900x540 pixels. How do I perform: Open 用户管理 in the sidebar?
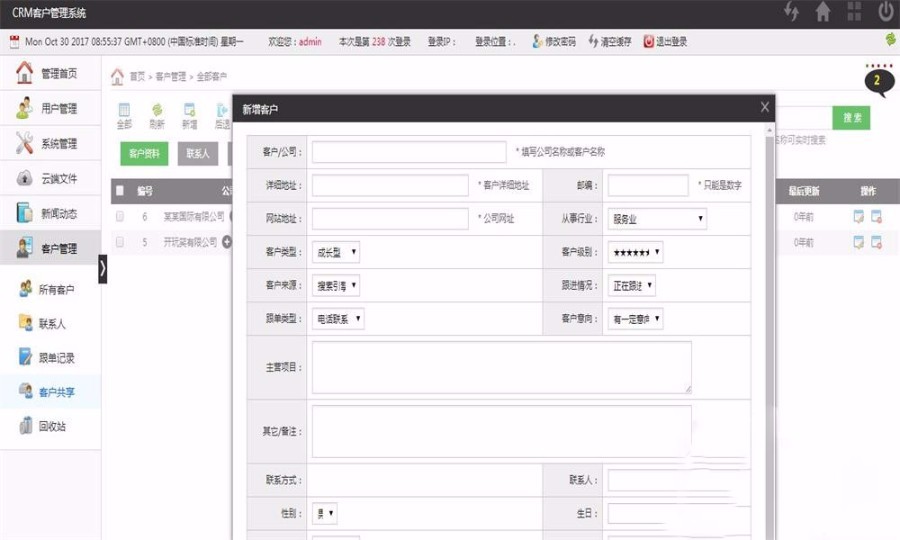pyautogui.click(x=51, y=108)
